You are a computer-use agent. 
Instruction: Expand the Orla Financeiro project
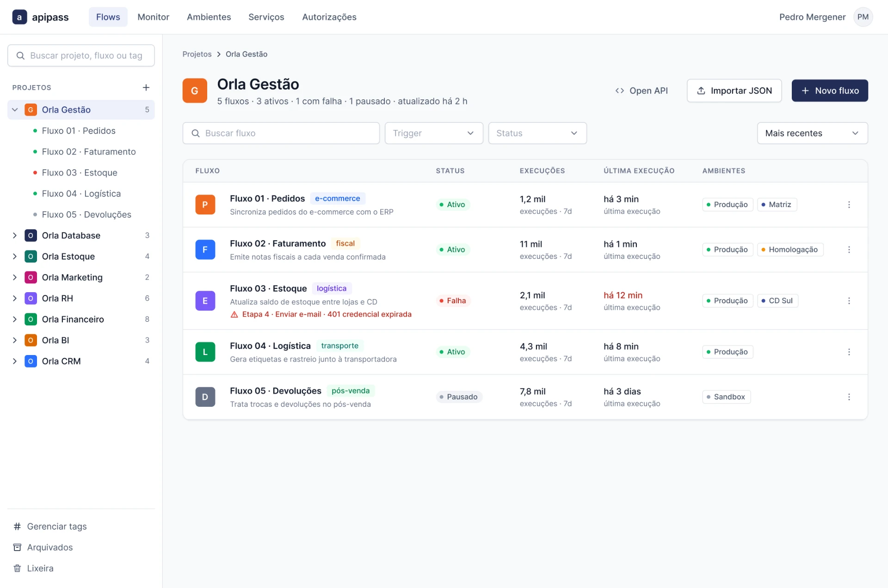(15, 319)
